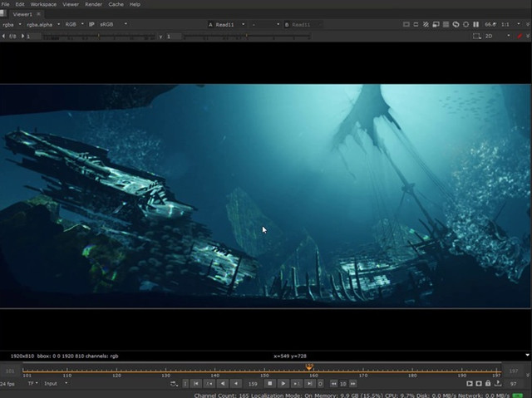The height and width of the screenshot is (398, 532).
Task: Toggle the IP input process button
Action: [91, 24]
